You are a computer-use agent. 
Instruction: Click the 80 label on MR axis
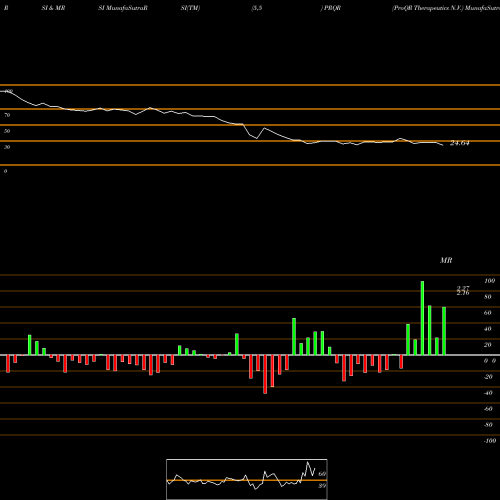tap(488, 297)
